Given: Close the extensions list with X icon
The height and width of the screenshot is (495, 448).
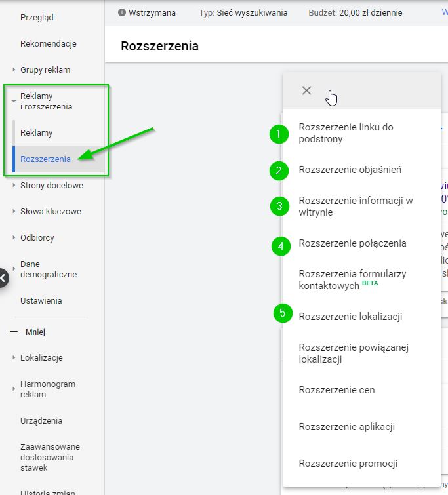Looking at the screenshot, I should click(306, 90).
